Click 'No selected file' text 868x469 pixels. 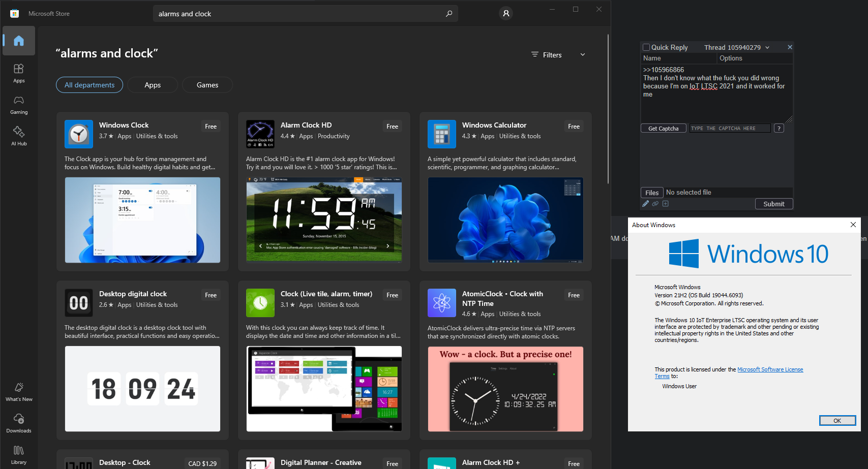pyautogui.click(x=689, y=193)
